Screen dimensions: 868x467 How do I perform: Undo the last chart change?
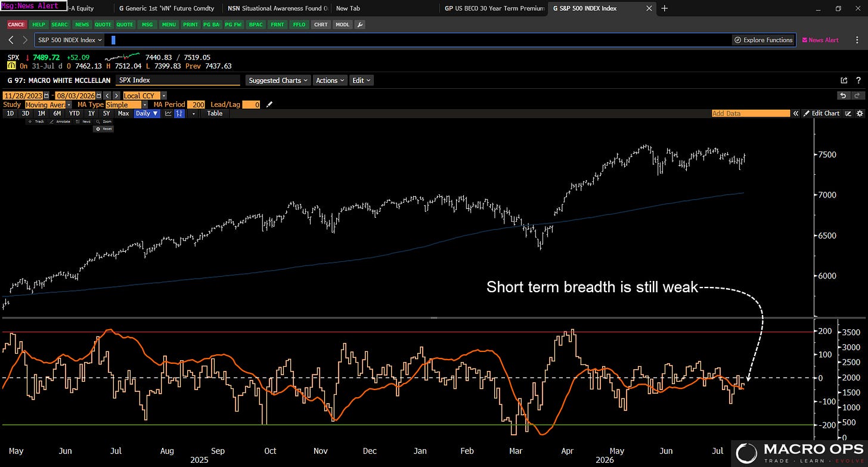(x=843, y=95)
